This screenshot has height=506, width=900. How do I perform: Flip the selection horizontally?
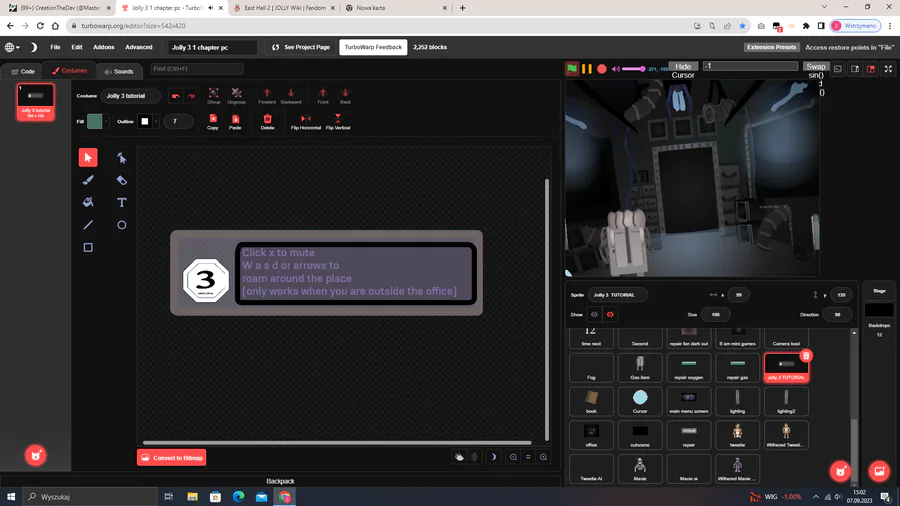pyautogui.click(x=306, y=122)
